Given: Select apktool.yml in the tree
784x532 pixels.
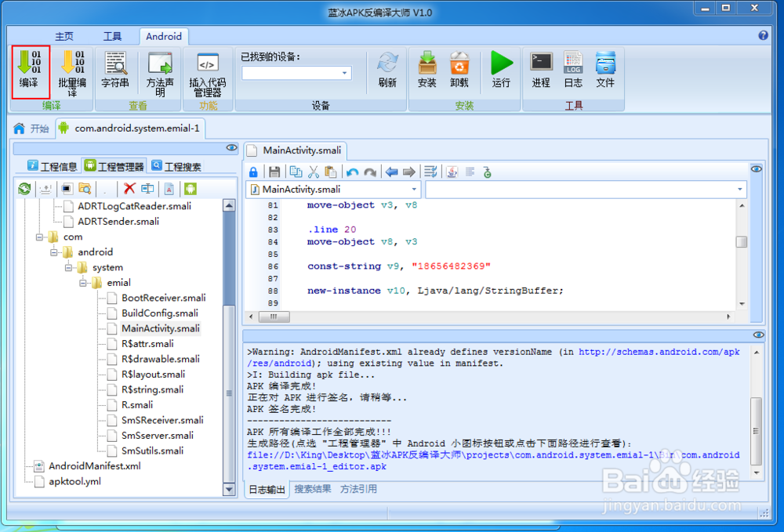Looking at the screenshot, I should click(74, 482).
